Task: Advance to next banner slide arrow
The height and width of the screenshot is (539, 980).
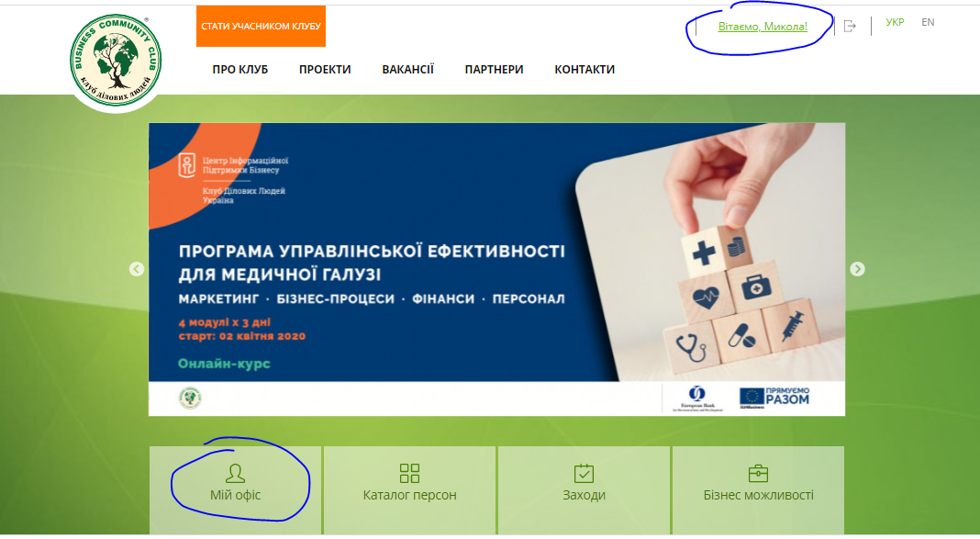Action: pos(857,269)
